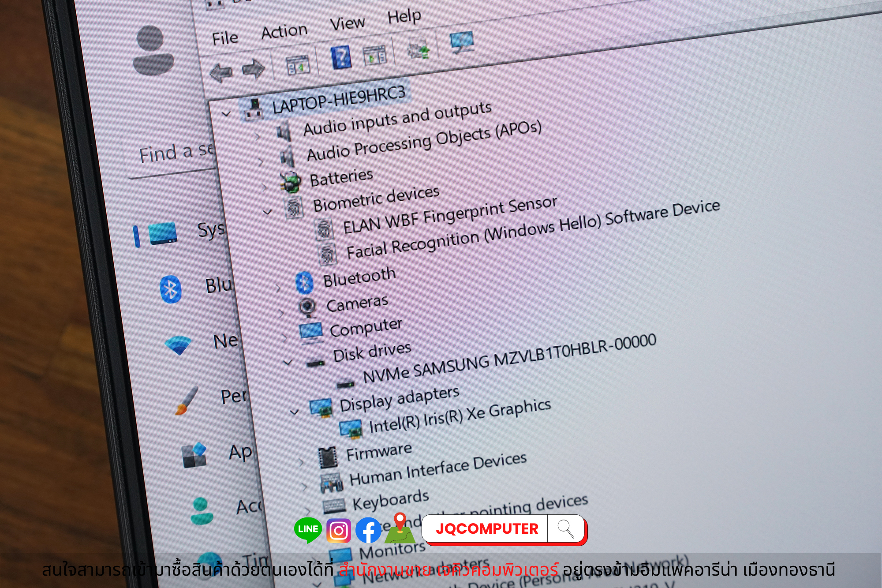Click the blue Help question mark icon
This screenshot has height=588, width=882.
point(341,58)
